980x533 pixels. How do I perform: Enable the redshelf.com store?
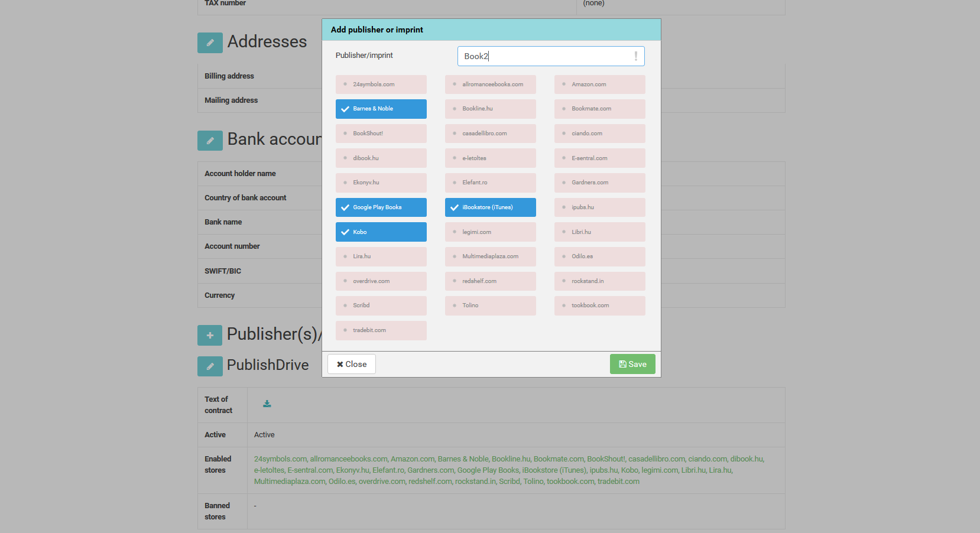(491, 281)
